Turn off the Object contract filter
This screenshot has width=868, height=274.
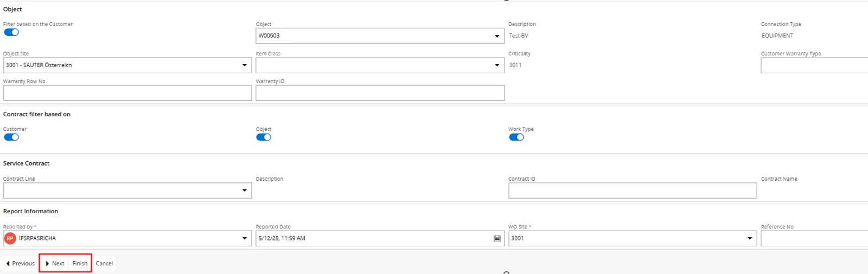[x=264, y=137]
